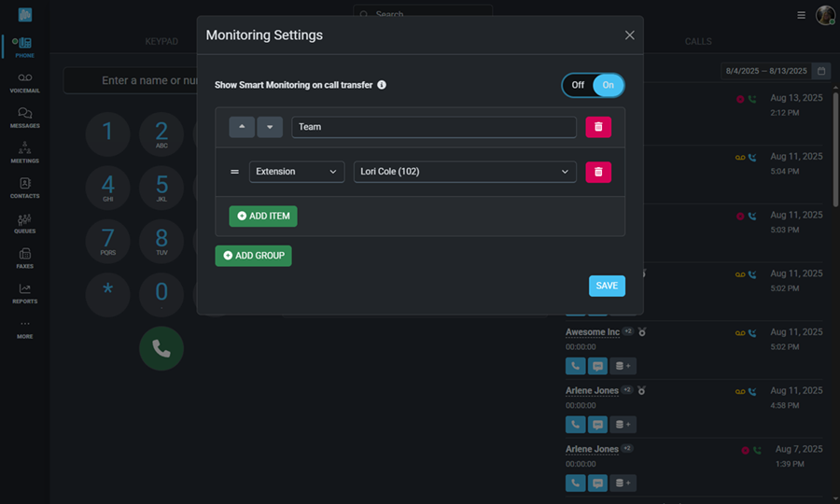The image size is (840, 504).
Task: Click the medal icon beside Awesome Inc
Action: 642,332
